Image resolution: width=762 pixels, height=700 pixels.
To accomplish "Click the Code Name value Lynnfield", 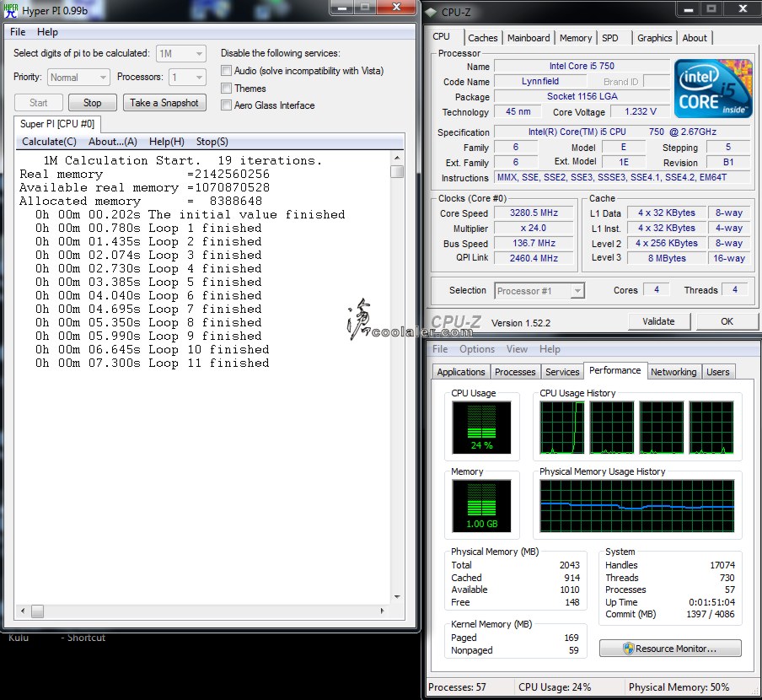I will [x=540, y=81].
